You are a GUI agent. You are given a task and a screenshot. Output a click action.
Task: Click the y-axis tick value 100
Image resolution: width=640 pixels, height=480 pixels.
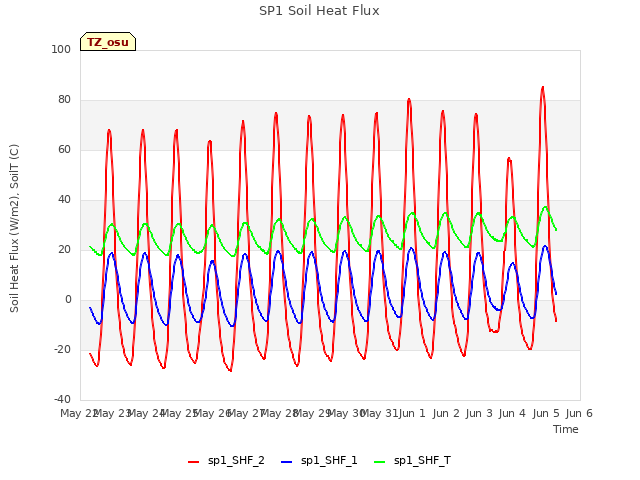61,49
